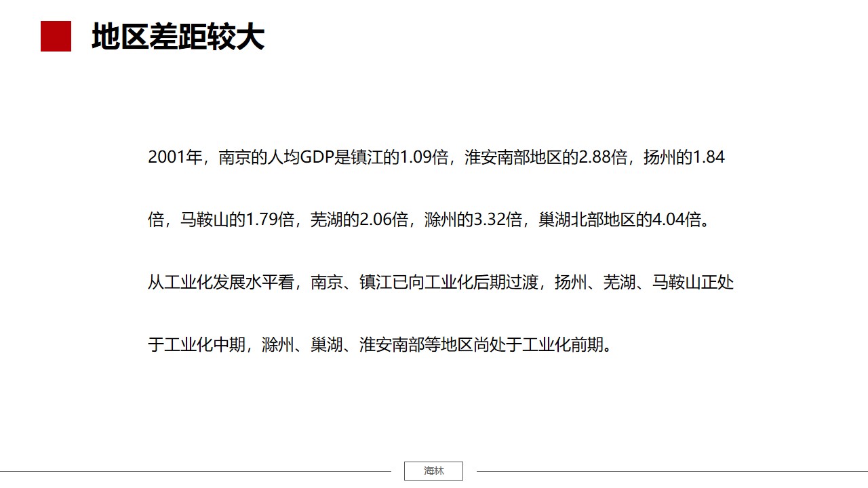This screenshot has width=868, height=488.
Task: Click 扬州的1.84 at the end of line one
Action: pos(684,158)
